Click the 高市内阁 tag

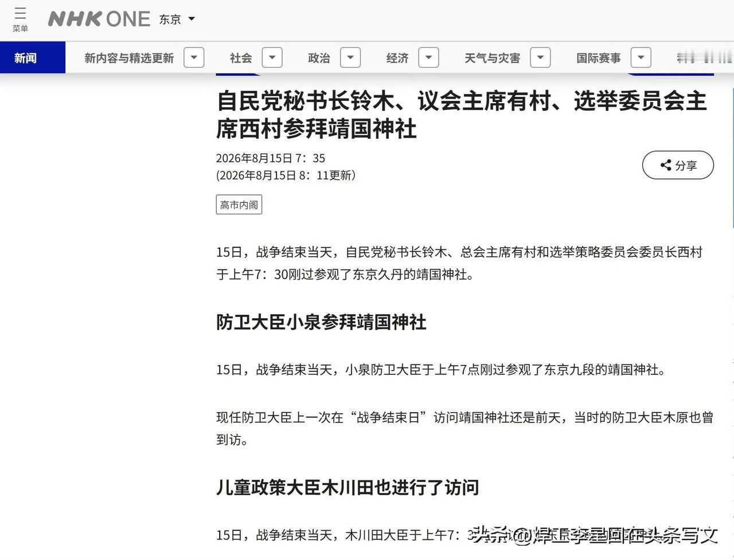[x=239, y=205]
